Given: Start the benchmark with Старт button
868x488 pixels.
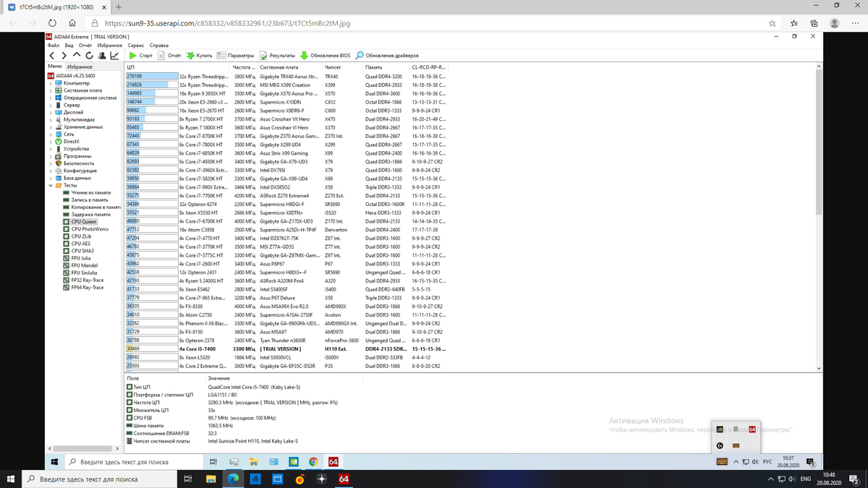Looking at the screenshot, I should pyautogui.click(x=141, y=56).
